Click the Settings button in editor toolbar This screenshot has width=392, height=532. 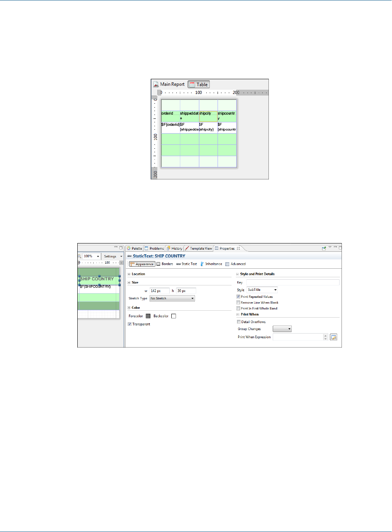pyautogui.click(x=110, y=256)
